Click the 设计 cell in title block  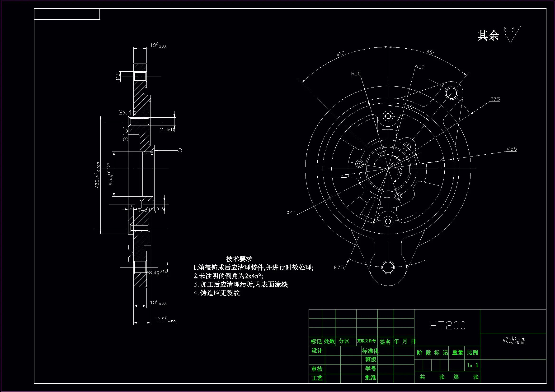pyautogui.click(x=317, y=351)
